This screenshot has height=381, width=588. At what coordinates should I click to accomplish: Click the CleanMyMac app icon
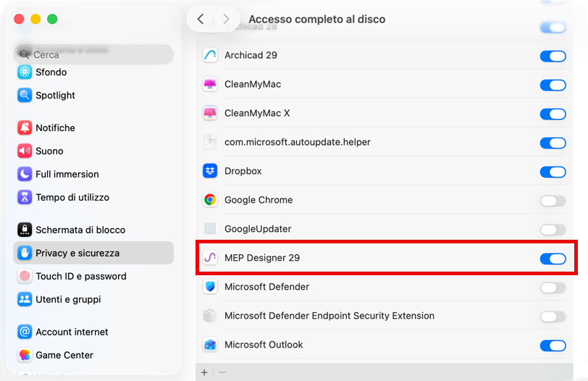click(x=210, y=84)
